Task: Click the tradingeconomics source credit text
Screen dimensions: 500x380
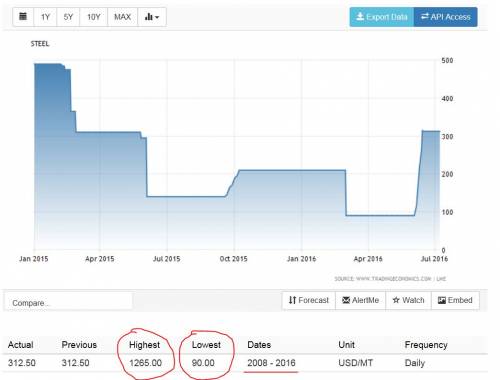Action: click(x=390, y=279)
